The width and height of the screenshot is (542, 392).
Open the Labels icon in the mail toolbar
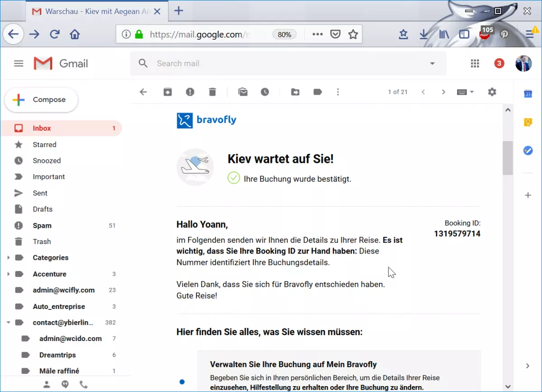(318, 92)
